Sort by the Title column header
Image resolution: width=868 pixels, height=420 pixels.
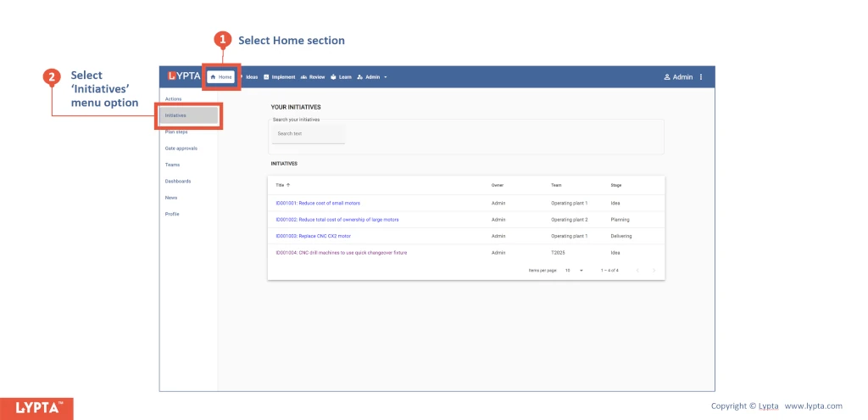pyautogui.click(x=280, y=185)
